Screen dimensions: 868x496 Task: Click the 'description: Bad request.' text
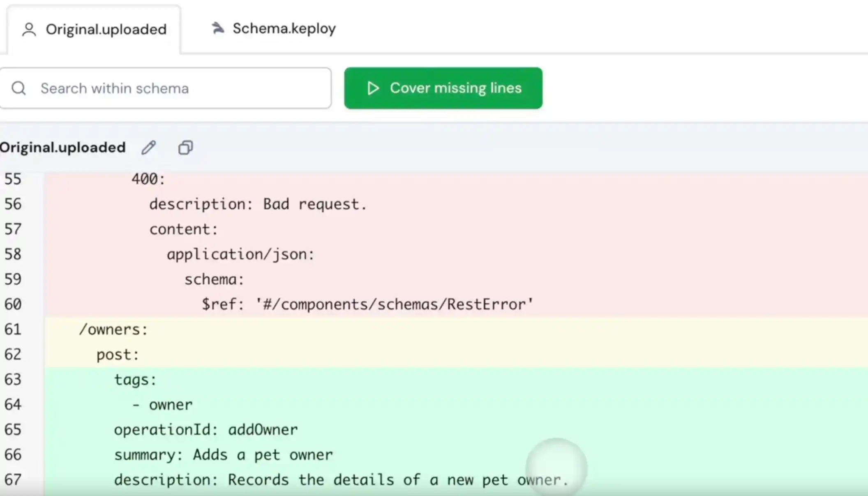[258, 204]
